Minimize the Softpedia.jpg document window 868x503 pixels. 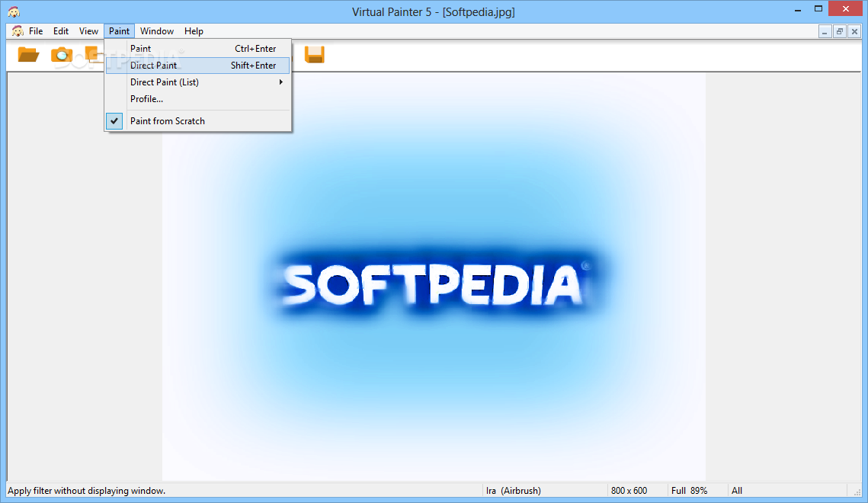point(825,31)
